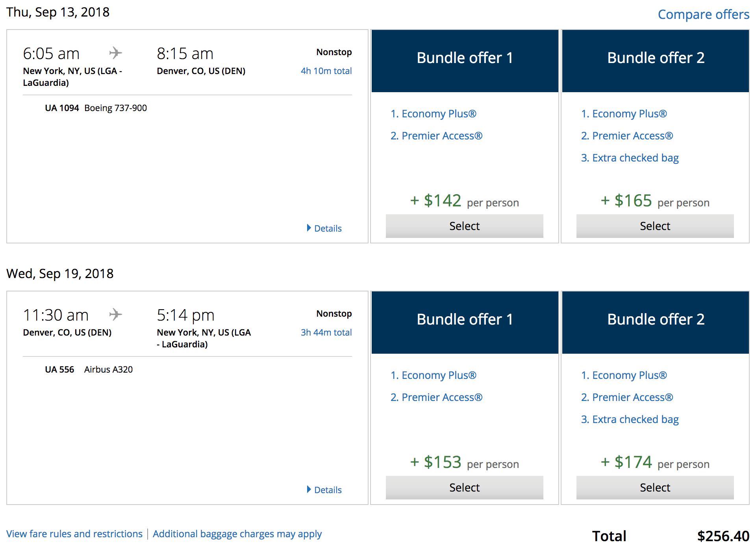
Task: Open Extra checked bag in Sep 13 Bundle offer 2
Action: click(x=630, y=158)
